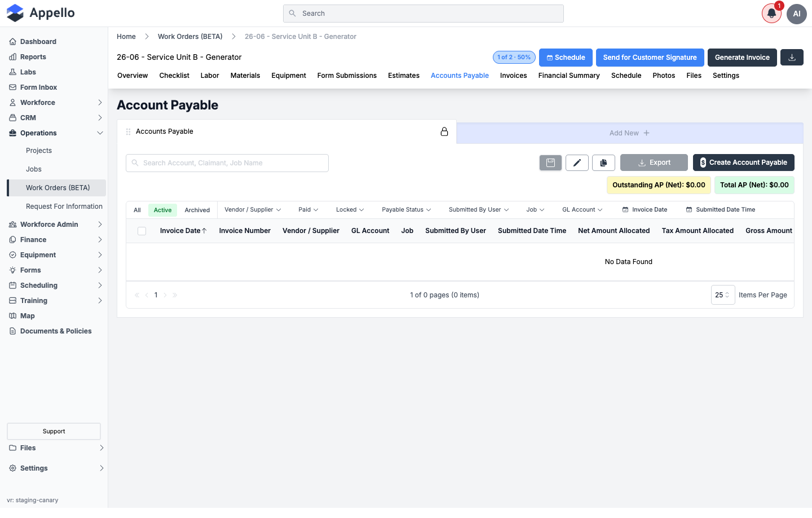Open the notifications bell

[771, 14]
